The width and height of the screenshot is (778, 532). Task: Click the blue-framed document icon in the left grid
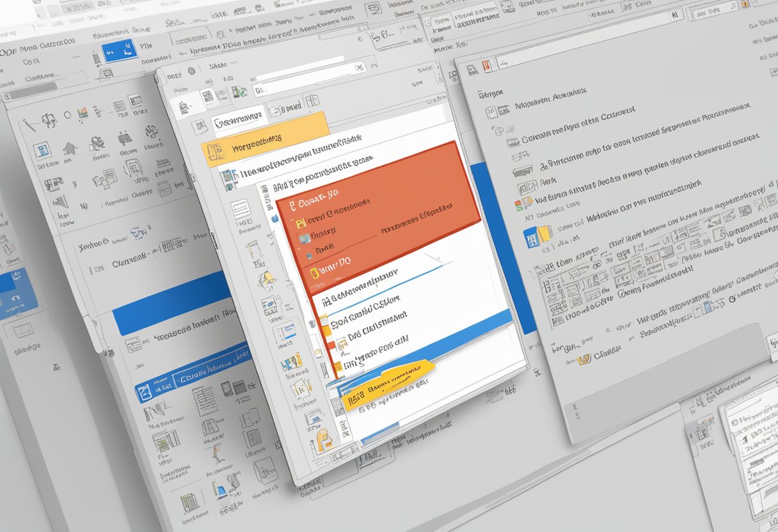pos(42,151)
